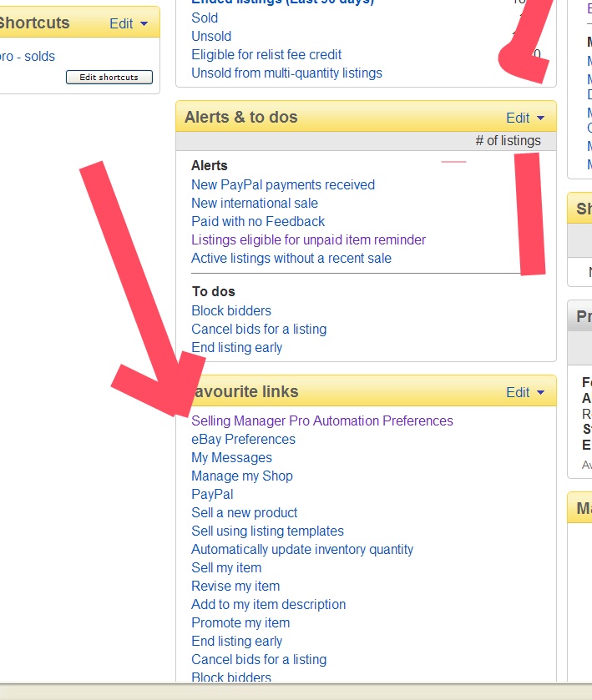
Task: Select Sell using listing templates
Action: 267,531
